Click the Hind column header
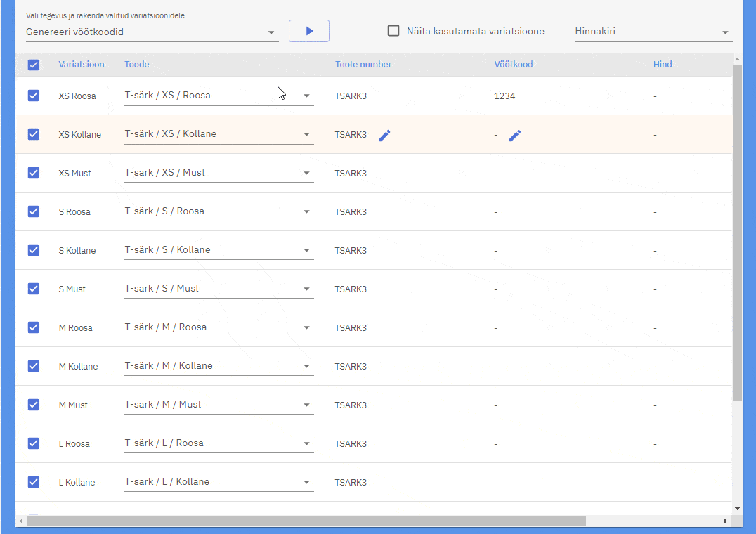 tap(663, 65)
